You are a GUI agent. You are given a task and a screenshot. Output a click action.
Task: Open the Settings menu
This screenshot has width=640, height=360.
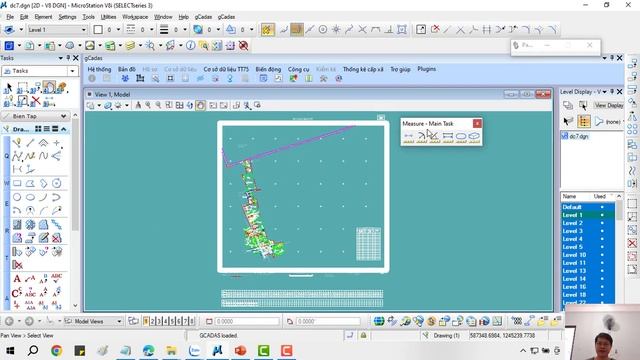click(67, 17)
